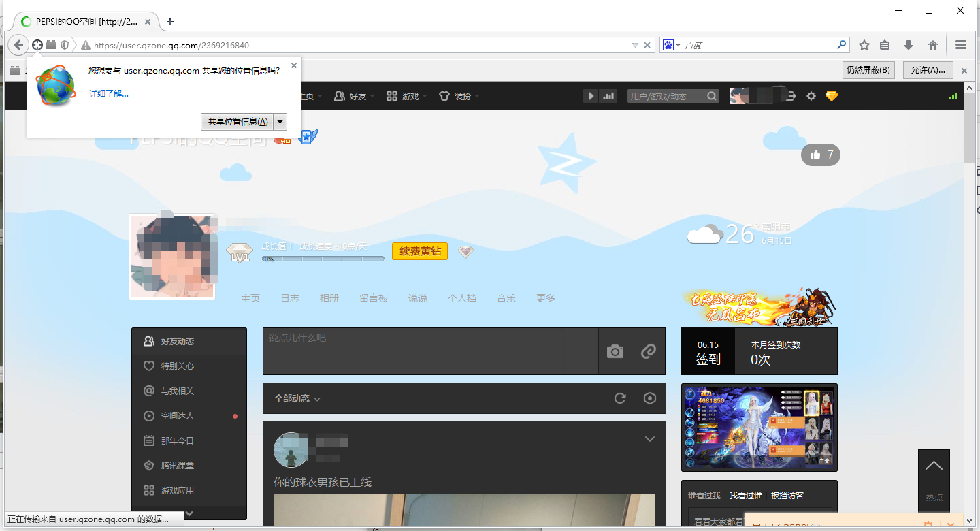The width and height of the screenshot is (980, 531).
Task: Click the growth value progress bar
Action: (323, 259)
